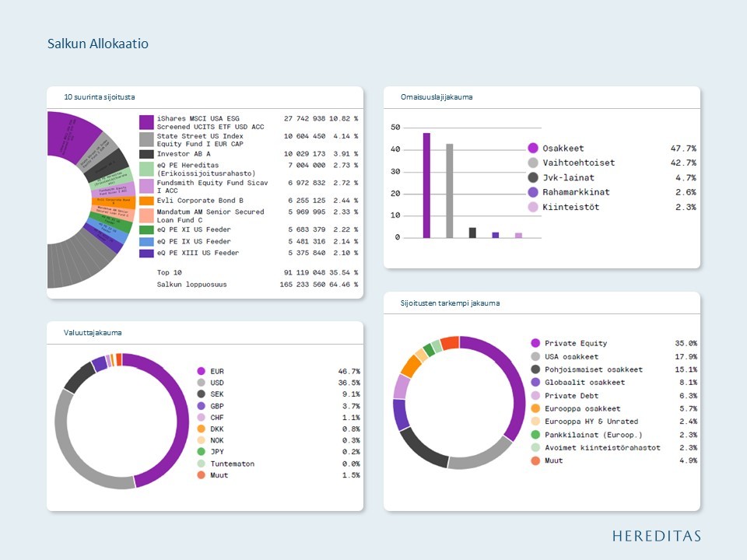Click the value '165 233 560'

tap(303, 285)
